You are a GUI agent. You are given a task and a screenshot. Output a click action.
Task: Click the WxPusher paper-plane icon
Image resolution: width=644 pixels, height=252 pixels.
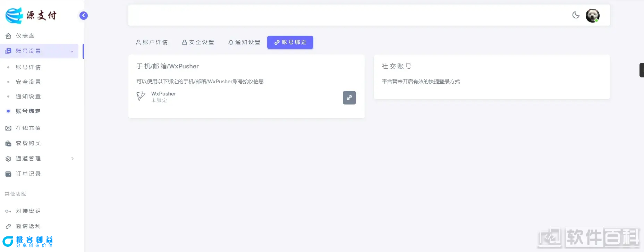point(141,96)
